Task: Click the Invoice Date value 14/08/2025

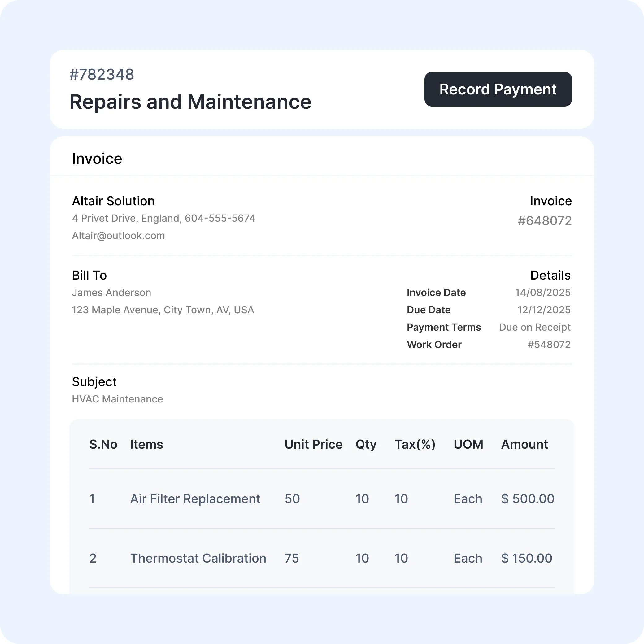Action: (543, 292)
